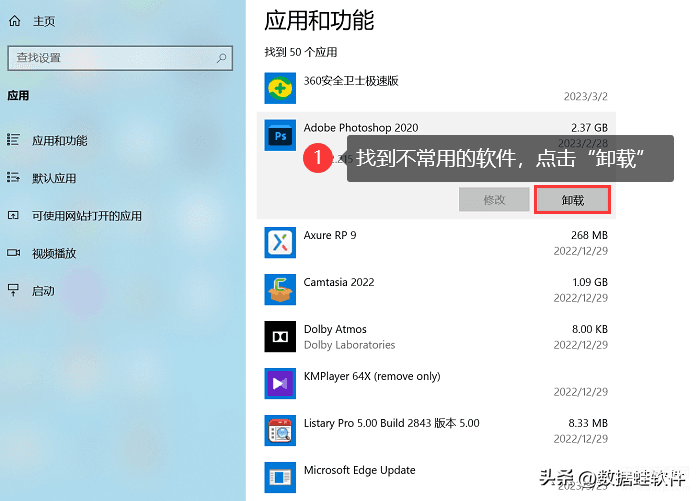Viewport: 700px width, 501px height.
Task: Click the 应用和功能 page heading
Action: pyautogui.click(x=319, y=21)
